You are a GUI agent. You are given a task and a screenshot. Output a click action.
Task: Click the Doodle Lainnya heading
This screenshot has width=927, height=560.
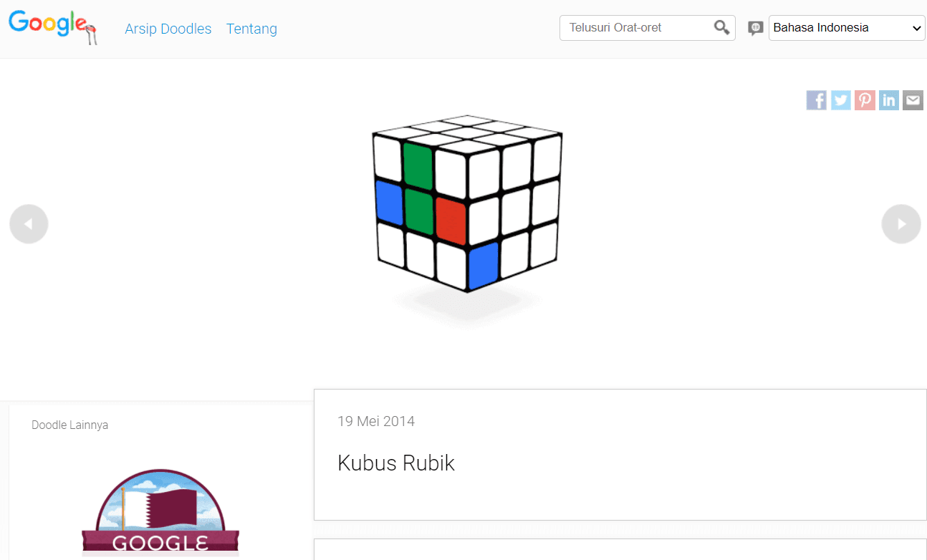(69, 425)
